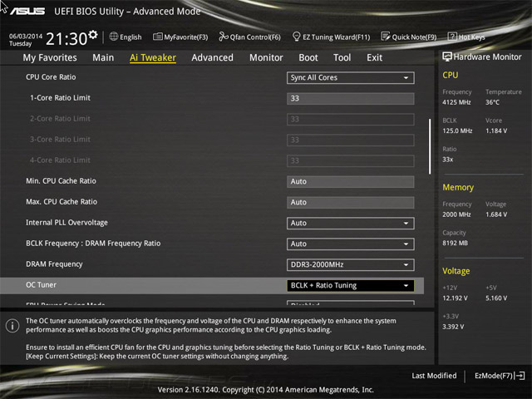Click memory frequency value 2000 MHz

456,214
